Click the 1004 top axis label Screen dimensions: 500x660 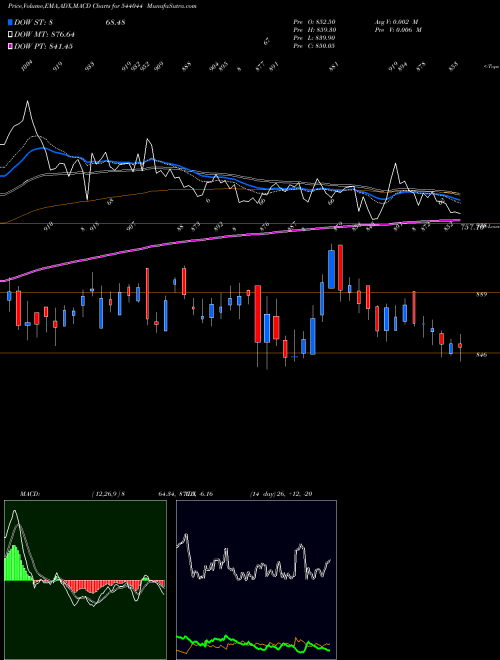coord(27,67)
